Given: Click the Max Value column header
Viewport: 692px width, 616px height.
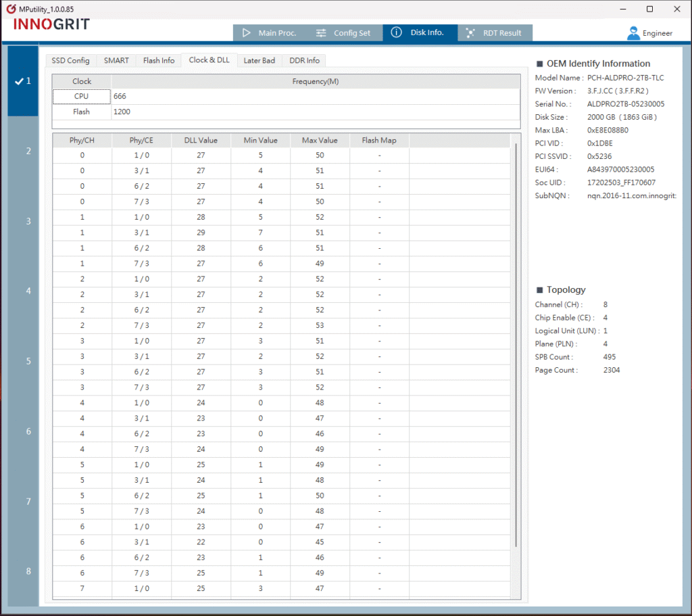Looking at the screenshot, I should (320, 141).
